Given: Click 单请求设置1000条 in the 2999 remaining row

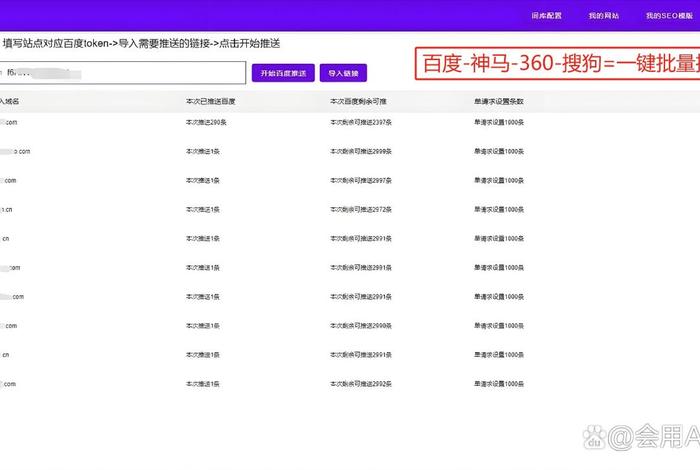Looking at the screenshot, I should pyautogui.click(x=499, y=151).
